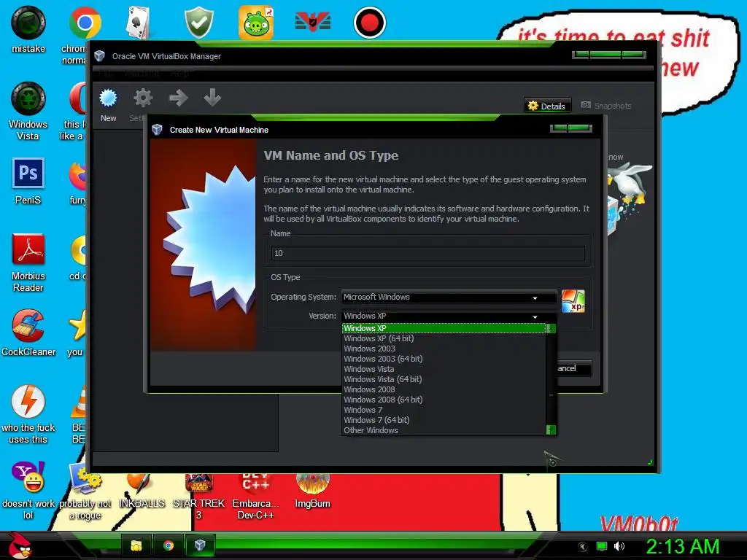
Task: Launch the 'CockCleaner' desktop icon
Action: pos(28,326)
